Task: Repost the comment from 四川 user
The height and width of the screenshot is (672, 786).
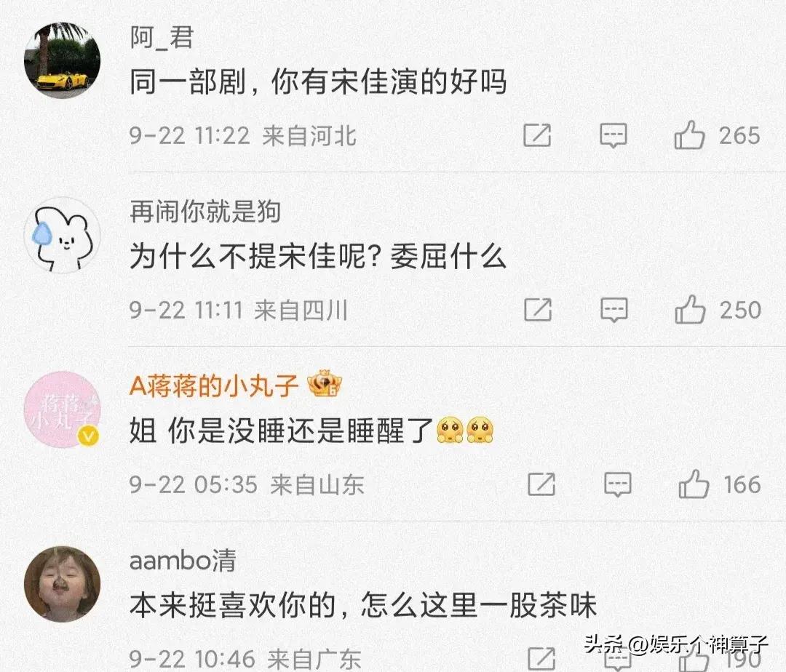Action: point(538,310)
